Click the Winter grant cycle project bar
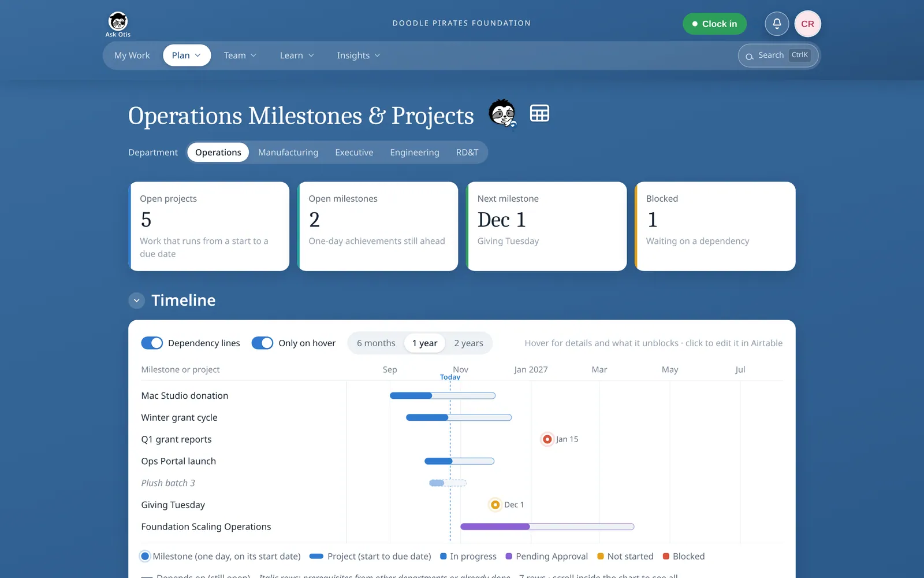 point(459,417)
